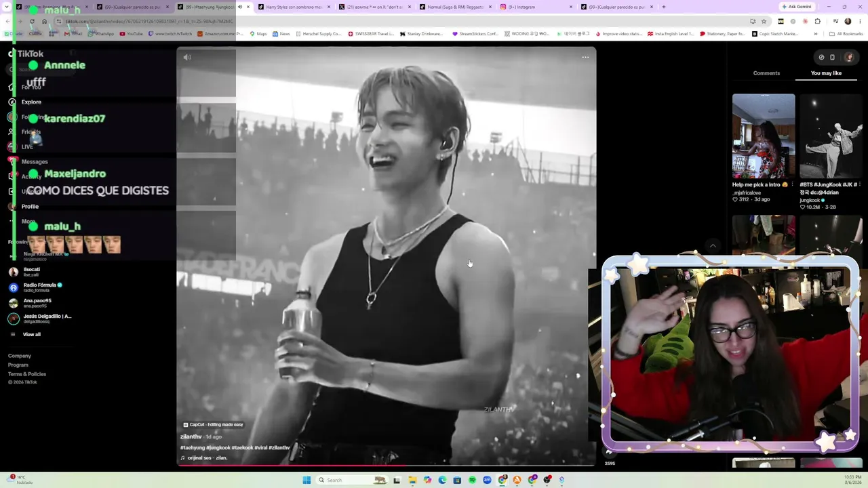This screenshot has height=488, width=868.
Task: Open Spotify from the taskbar
Action: point(472,480)
